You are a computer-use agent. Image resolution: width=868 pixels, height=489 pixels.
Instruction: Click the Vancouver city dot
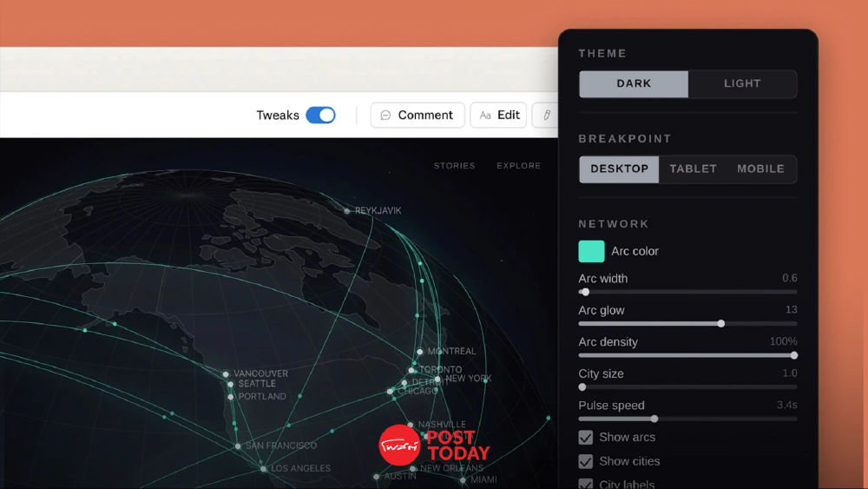pyautogui.click(x=226, y=374)
